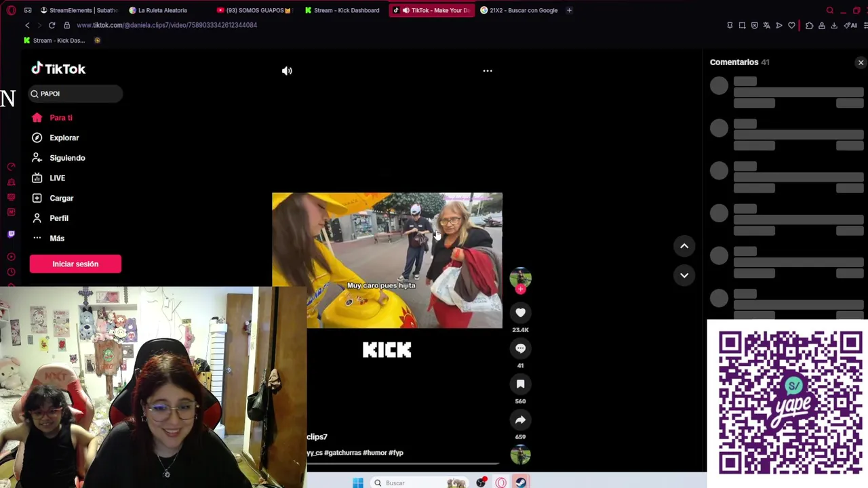Click the address bar URL
Viewport: 868px width, 488px height.
[x=167, y=25]
